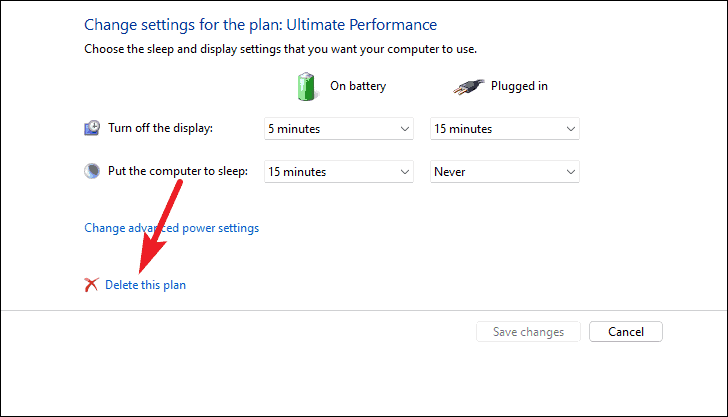Open Change advanced power settings link

[x=171, y=228]
